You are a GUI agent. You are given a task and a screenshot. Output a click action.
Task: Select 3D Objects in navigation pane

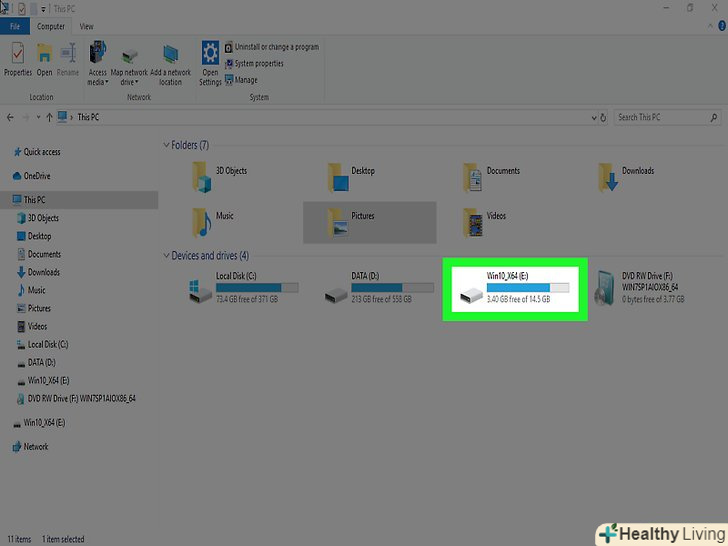tap(38, 218)
